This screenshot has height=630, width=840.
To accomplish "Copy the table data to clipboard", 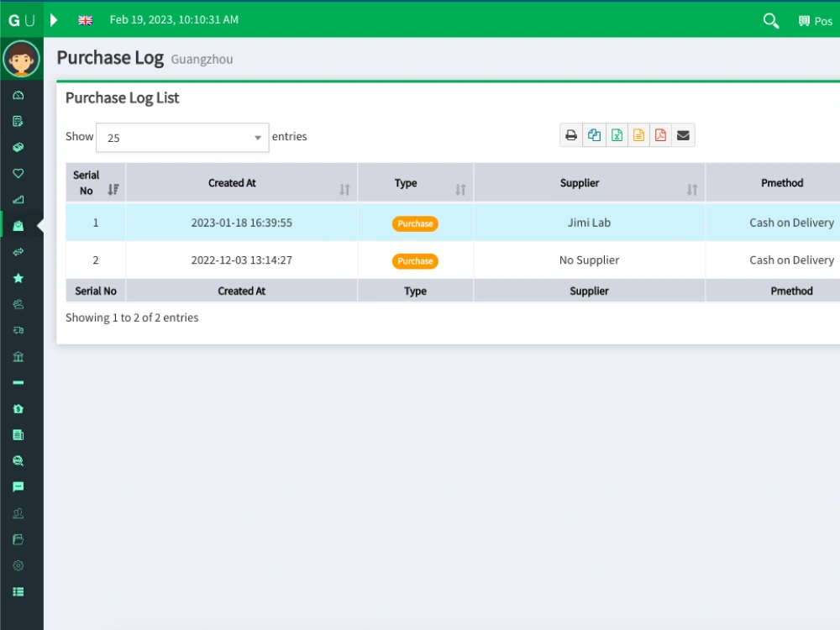I will (594, 134).
